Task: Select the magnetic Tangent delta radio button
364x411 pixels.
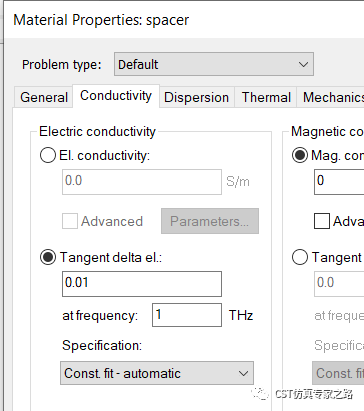Action: click(300, 257)
